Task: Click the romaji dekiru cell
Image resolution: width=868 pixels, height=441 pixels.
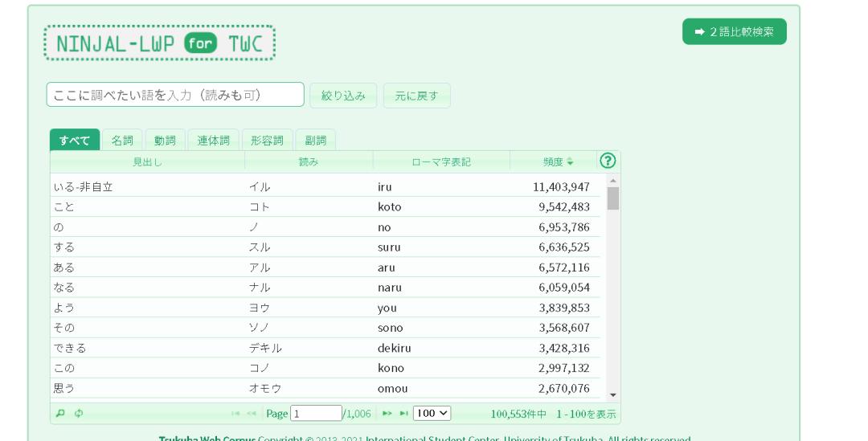Action: click(394, 348)
